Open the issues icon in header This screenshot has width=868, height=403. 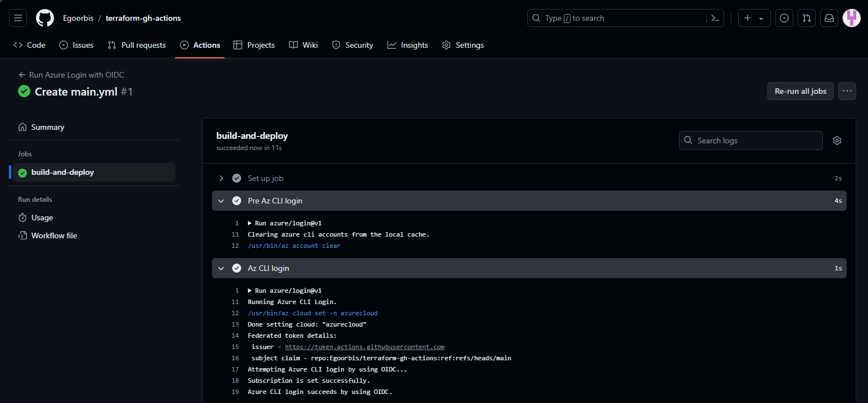784,18
